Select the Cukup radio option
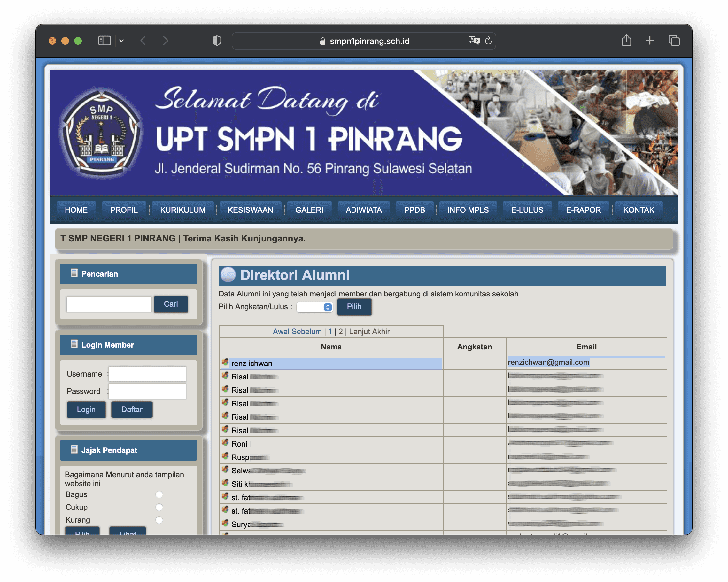 (159, 507)
